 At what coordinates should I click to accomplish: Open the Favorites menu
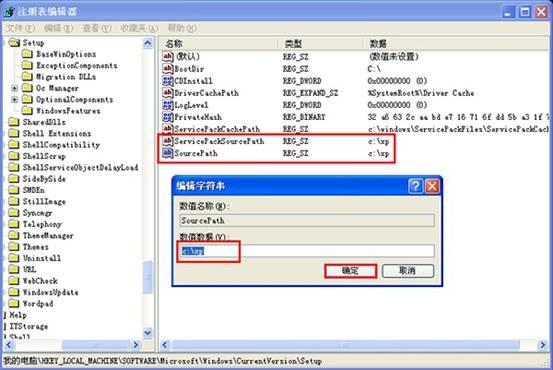coord(139,28)
